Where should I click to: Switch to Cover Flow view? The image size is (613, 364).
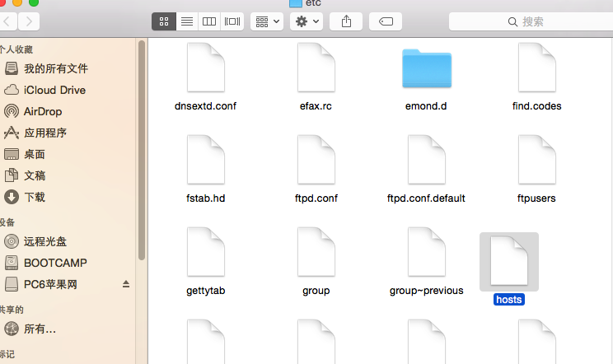[232, 21]
